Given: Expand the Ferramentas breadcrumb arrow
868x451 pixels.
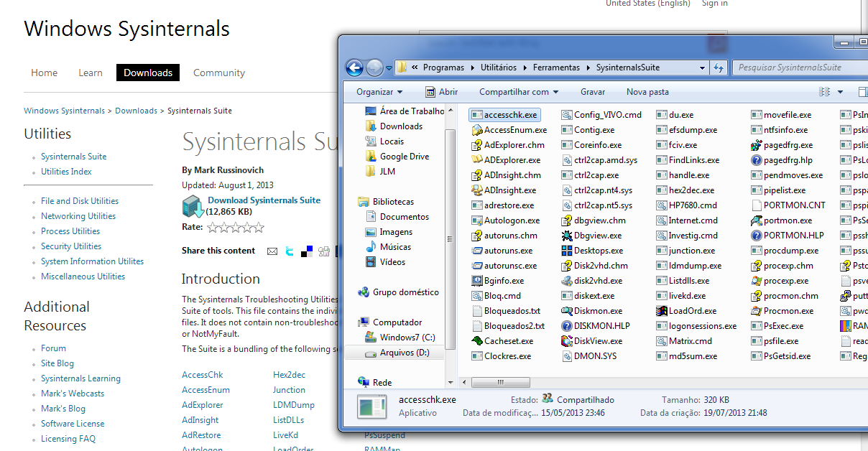Looking at the screenshot, I should coord(588,68).
